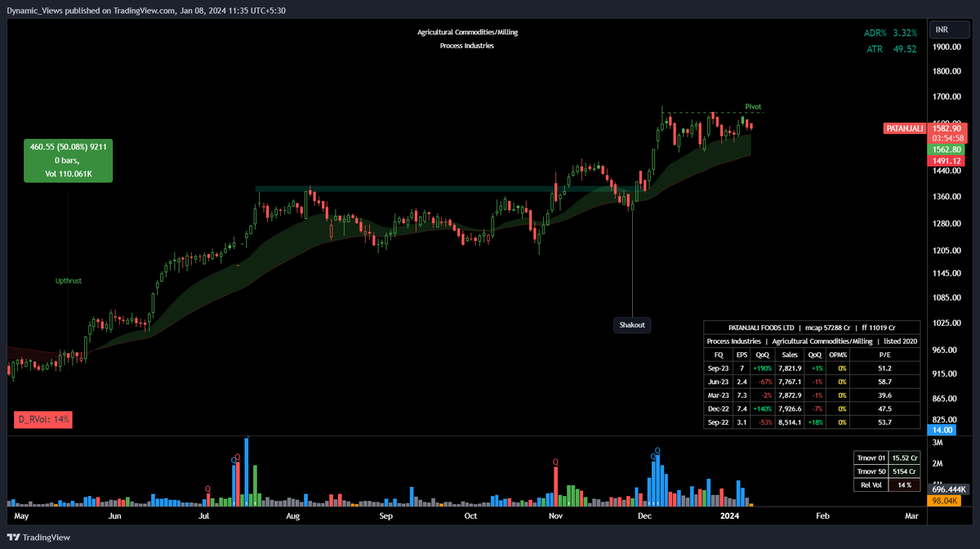This screenshot has height=549, width=980.
Task: Click the 1360.00 price axis tick
Action: (947, 197)
